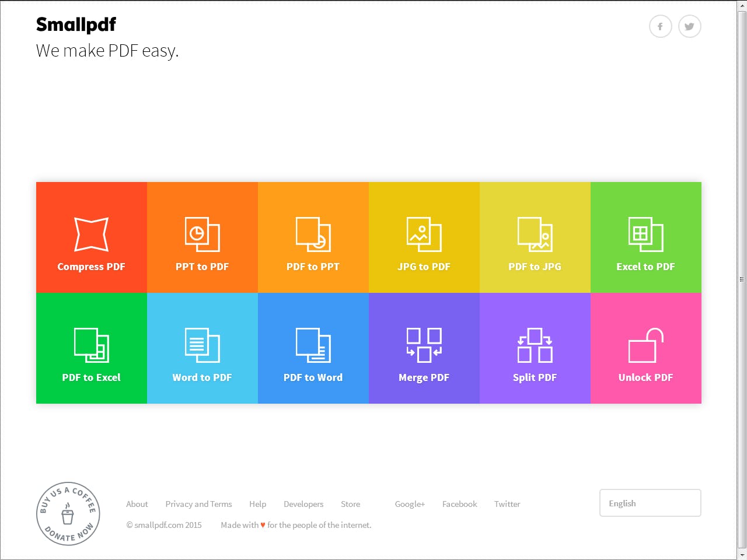Click the scrollbar up arrow
Screen dimensions: 747x560
click(x=742, y=6)
